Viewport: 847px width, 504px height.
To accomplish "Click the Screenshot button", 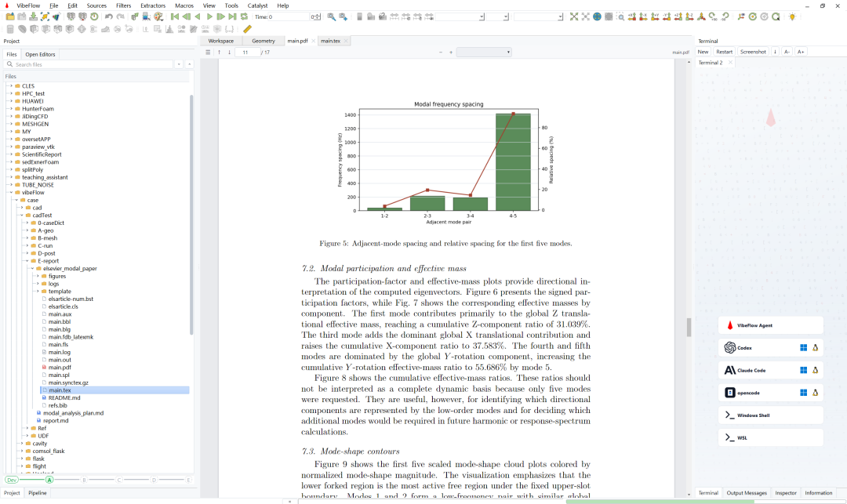I will [x=753, y=52].
